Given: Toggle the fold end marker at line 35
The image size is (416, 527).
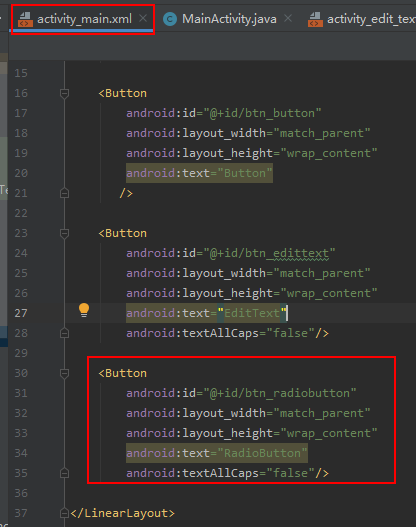Looking at the screenshot, I should coord(65,473).
